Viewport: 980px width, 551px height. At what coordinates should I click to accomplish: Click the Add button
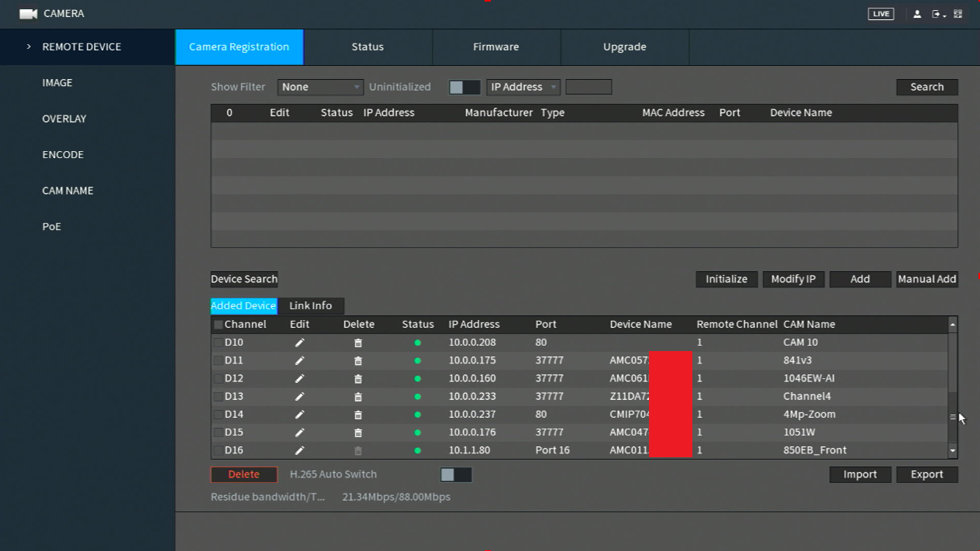pos(861,280)
